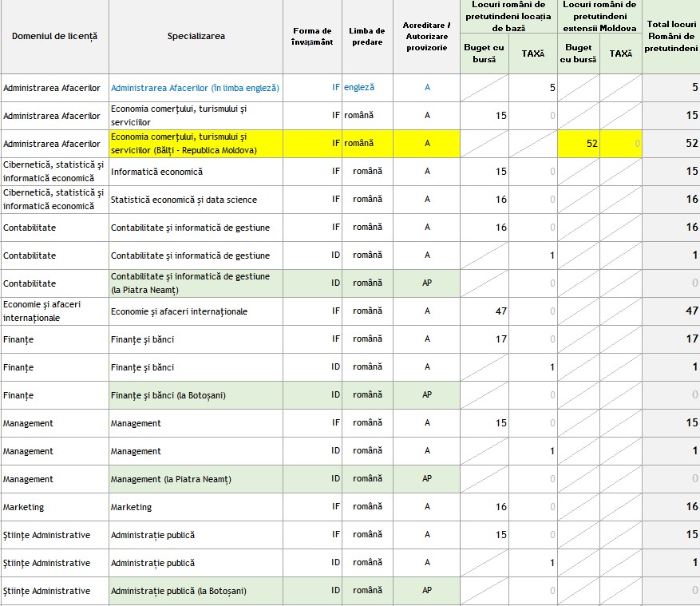The width and height of the screenshot is (700, 606).
Task: Click the AP cell in Management (la Piatra Neamț) row
Action: (x=426, y=479)
